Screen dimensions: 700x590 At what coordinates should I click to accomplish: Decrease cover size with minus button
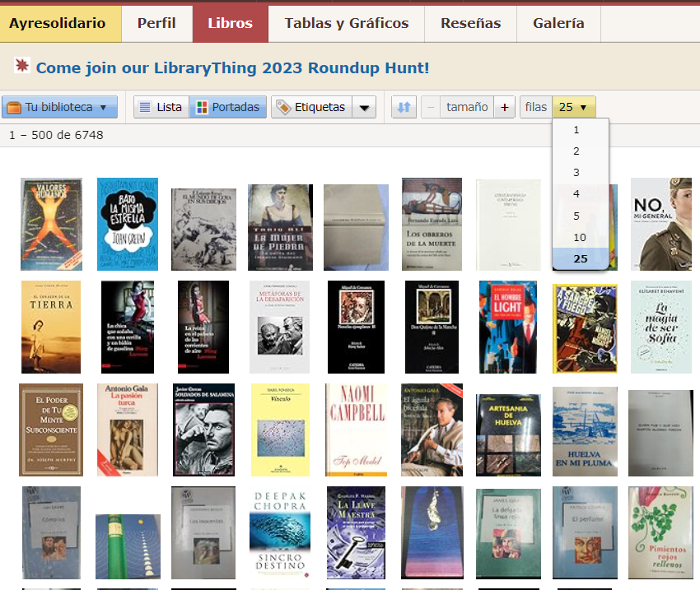click(431, 107)
